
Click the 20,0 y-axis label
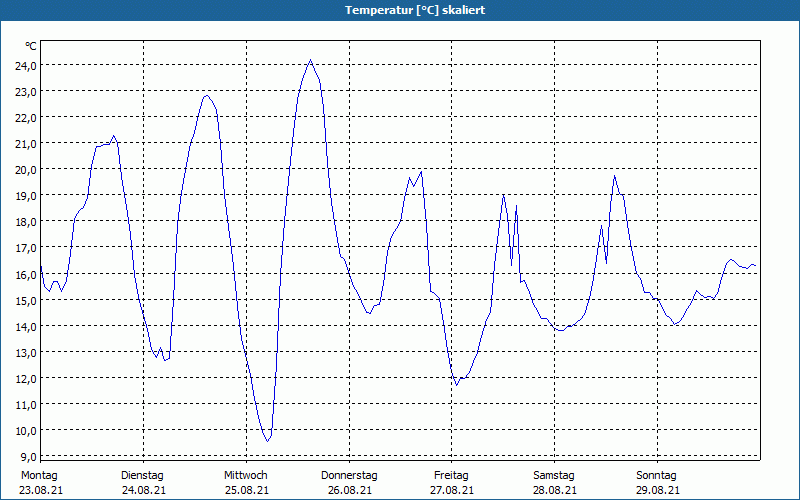point(26,170)
